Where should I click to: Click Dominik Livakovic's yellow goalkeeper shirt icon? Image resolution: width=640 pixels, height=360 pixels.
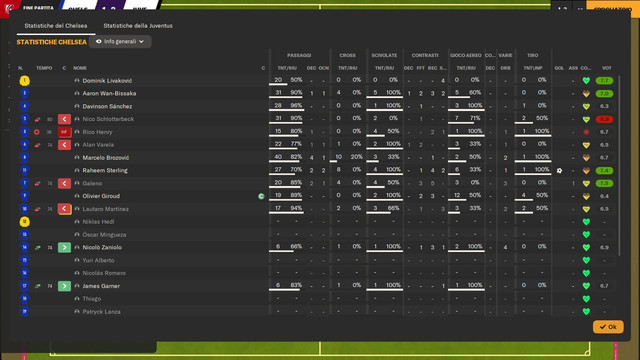point(24,81)
